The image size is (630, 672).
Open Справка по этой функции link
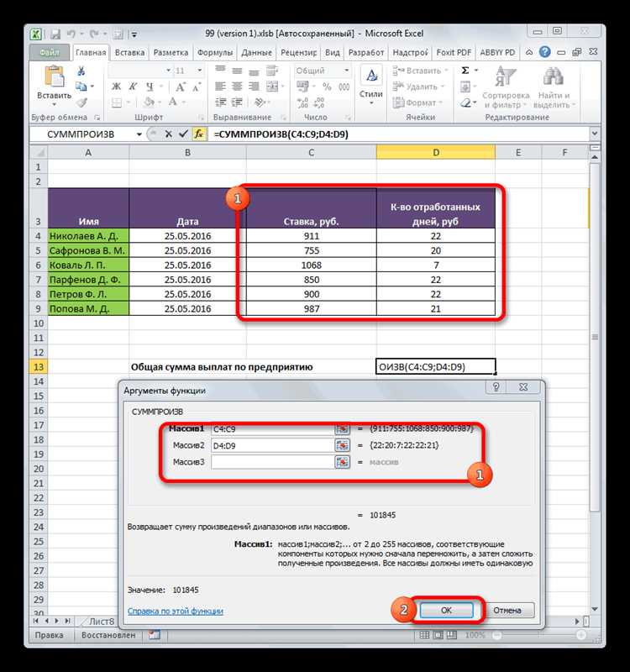(x=176, y=612)
